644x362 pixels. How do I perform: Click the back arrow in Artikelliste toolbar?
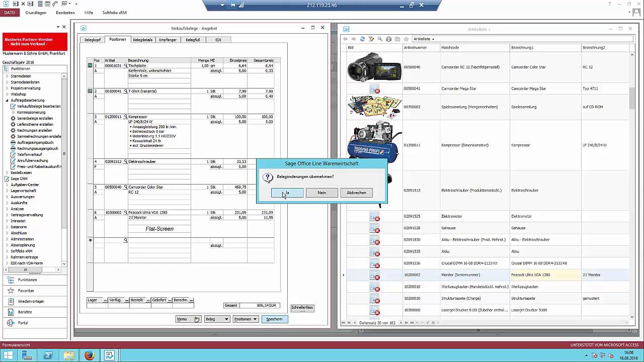pos(345,39)
